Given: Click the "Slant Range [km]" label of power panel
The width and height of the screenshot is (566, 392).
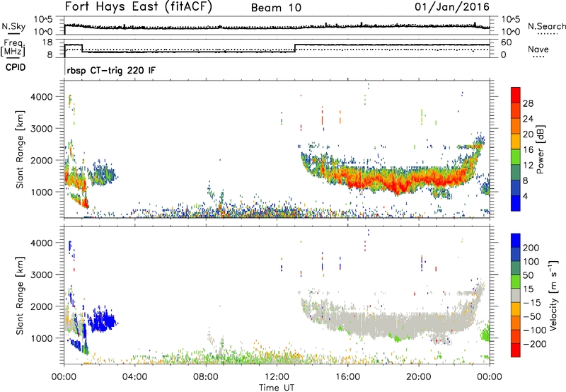Looking at the screenshot, I should (x=20, y=149).
